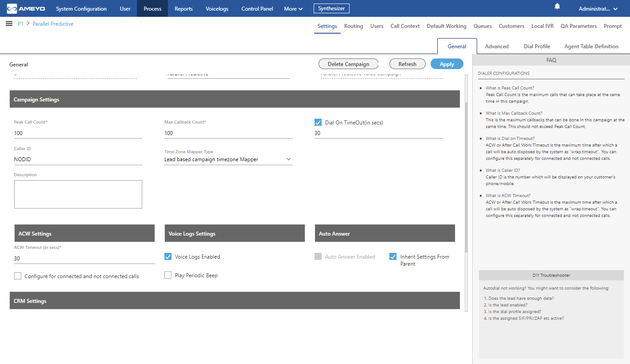Switch to the Routing tab

(x=354, y=26)
